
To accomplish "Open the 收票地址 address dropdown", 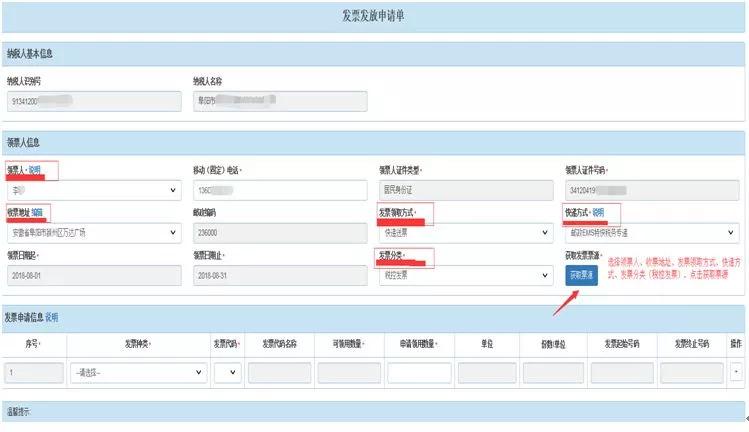I will click(94, 233).
